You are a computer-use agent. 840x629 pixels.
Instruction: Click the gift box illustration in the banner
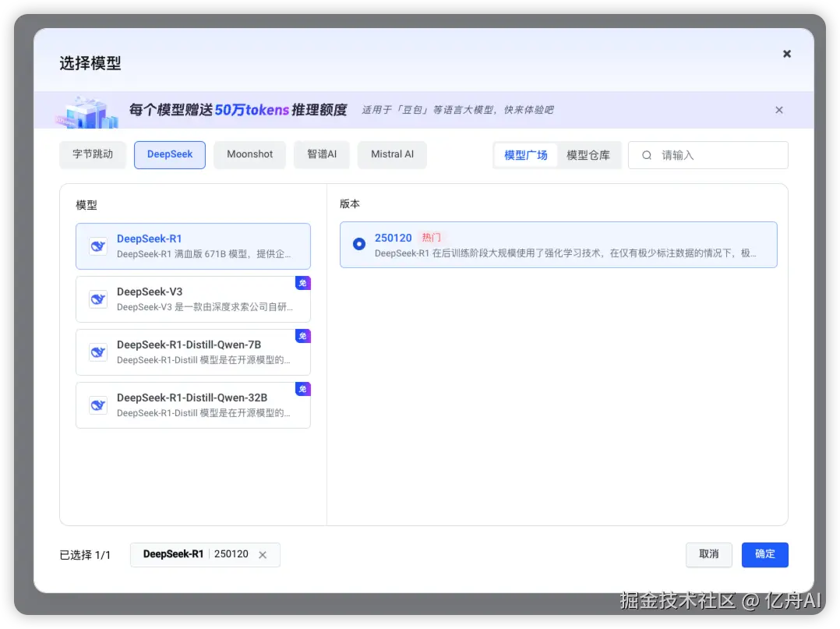pos(86,112)
